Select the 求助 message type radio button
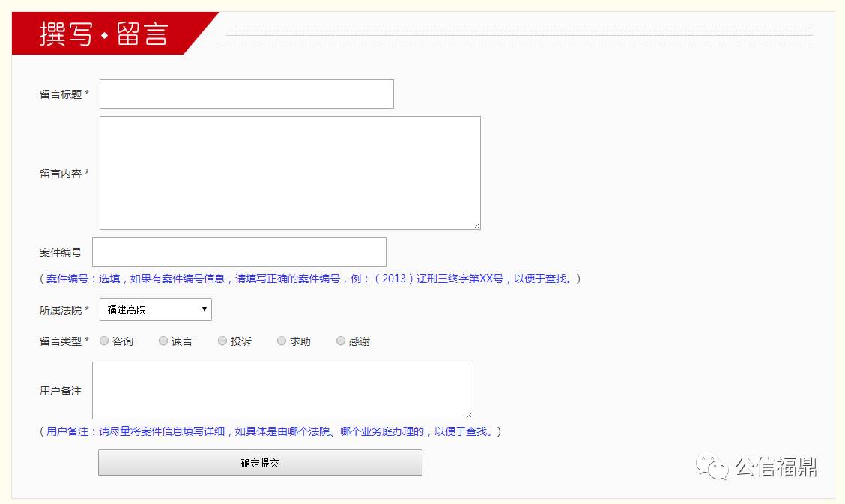Screen dimensions: 845x504 point(282,341)
